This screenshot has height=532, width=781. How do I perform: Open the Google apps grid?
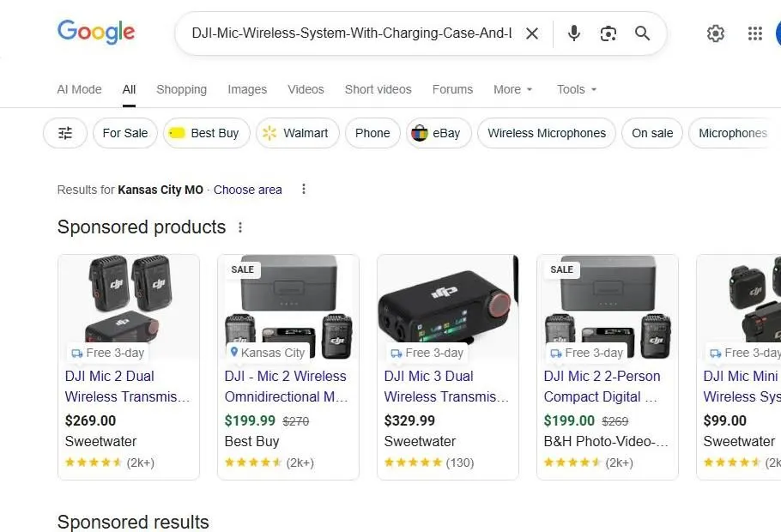click(x=754, y=33)
